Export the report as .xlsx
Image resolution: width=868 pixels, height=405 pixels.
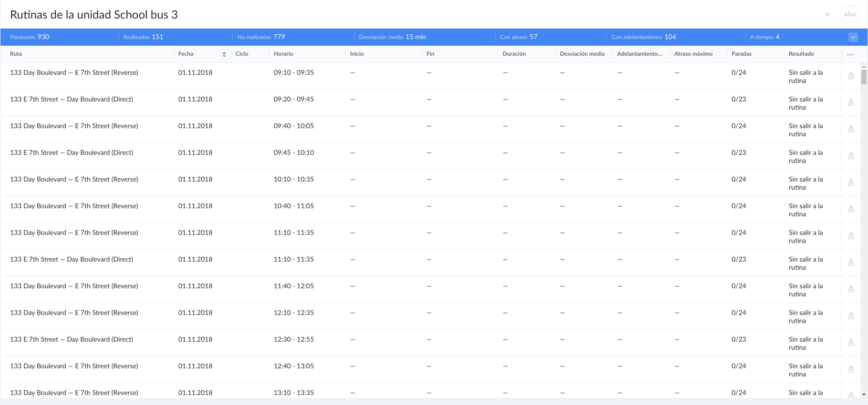(x=849, y=14)
